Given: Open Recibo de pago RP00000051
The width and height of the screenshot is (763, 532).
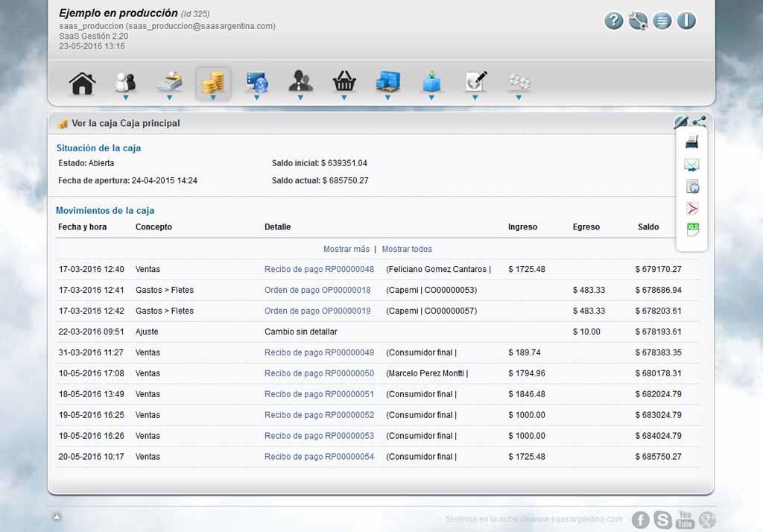Looking at the screenshot, I should click(x=319, y=394).
